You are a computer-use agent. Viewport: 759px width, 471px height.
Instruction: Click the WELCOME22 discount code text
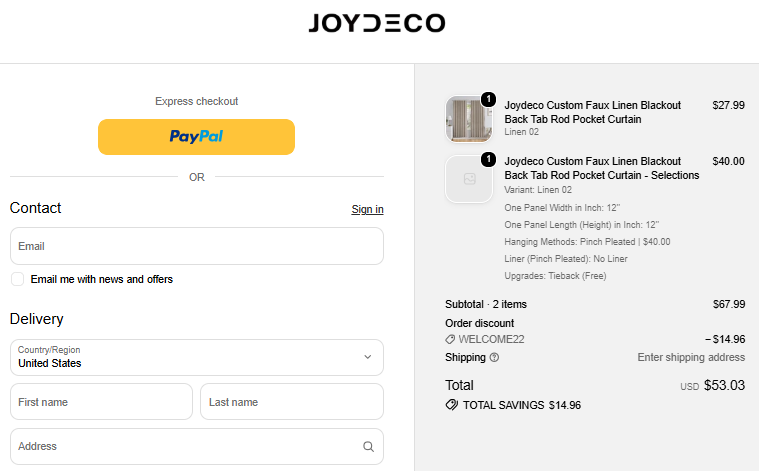491,339
